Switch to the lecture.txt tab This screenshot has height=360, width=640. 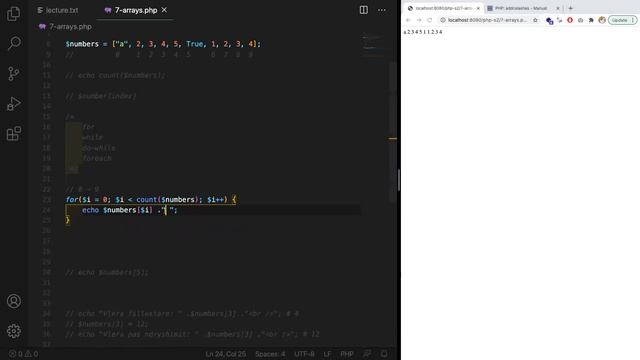(58, 10)
